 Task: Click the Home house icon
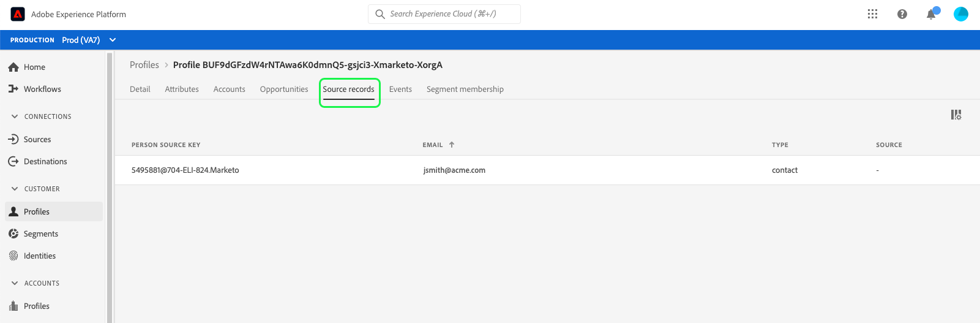[x=13, y=67]
